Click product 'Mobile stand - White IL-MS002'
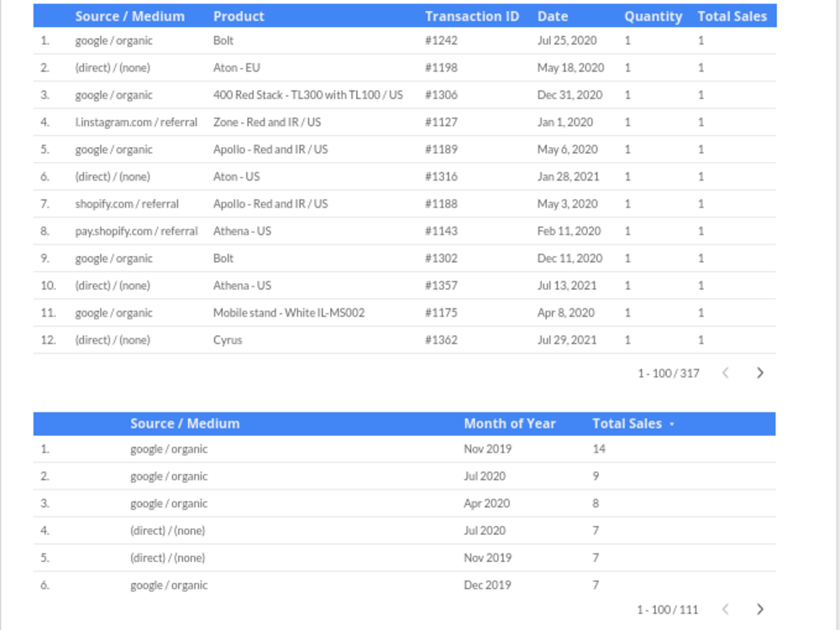This screenshot has height=630, width=840. (x=289, y=312)
